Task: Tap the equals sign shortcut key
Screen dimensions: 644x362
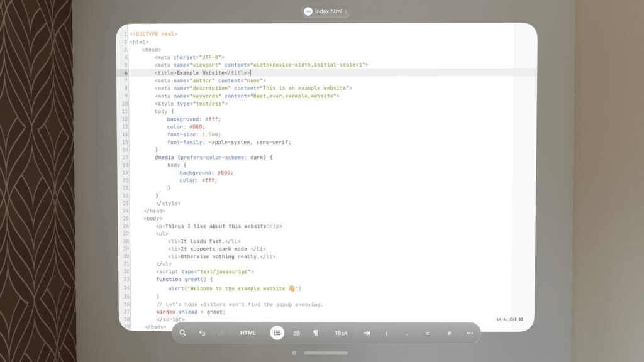Action: (x=428, y=333)
